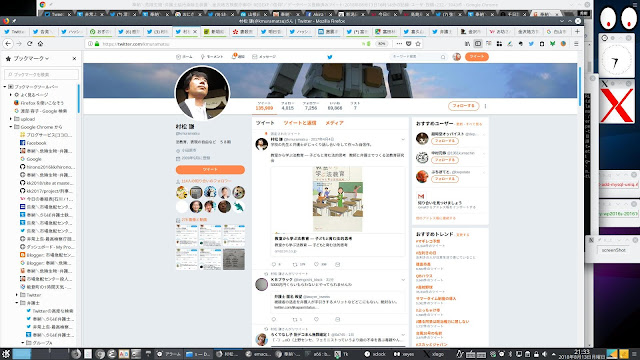This screenshot has width=640, height=360.
Task: Expand the Twitter bookmark folder
Action: 17,295
